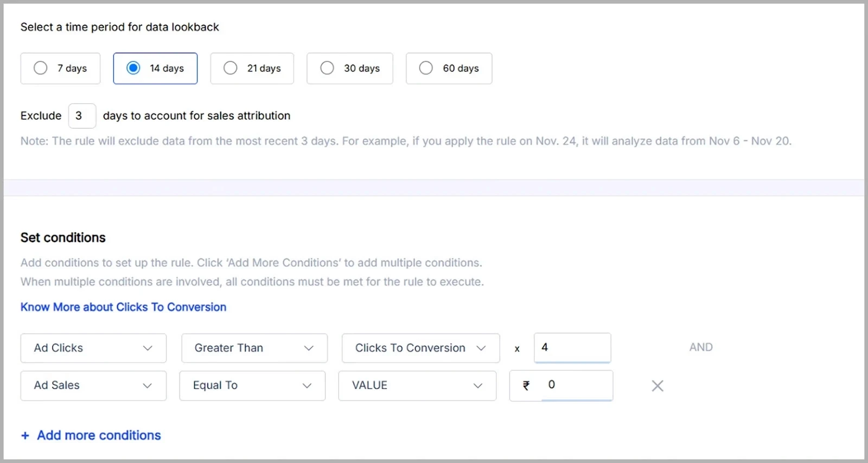Remove the Ad Sales condition with X icon
This screenshot has height=463, width=868.
click(x=658, y=386)
